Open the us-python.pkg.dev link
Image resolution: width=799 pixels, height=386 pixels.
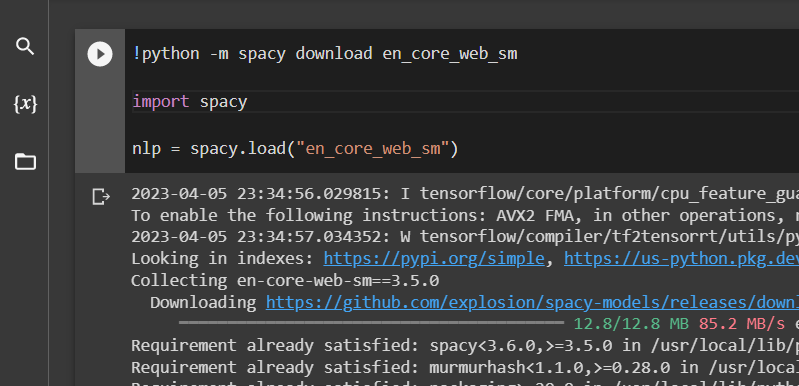681,259
